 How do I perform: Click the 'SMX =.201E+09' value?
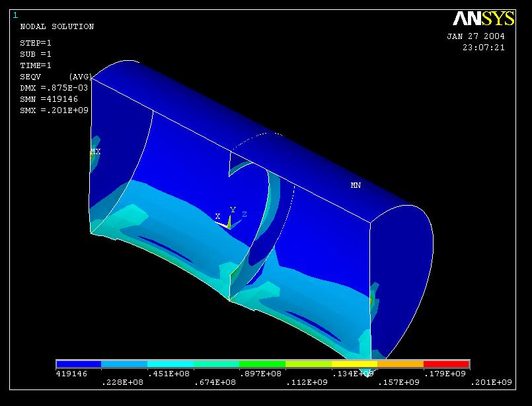[x=54, y=110]
